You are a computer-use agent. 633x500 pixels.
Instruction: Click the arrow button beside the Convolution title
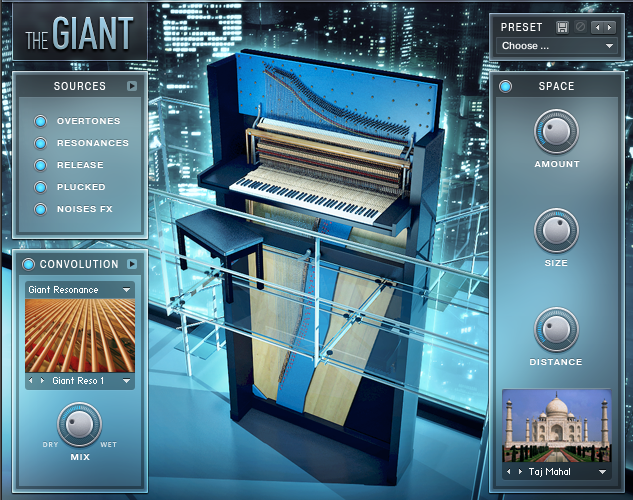(x=131, y=264)
